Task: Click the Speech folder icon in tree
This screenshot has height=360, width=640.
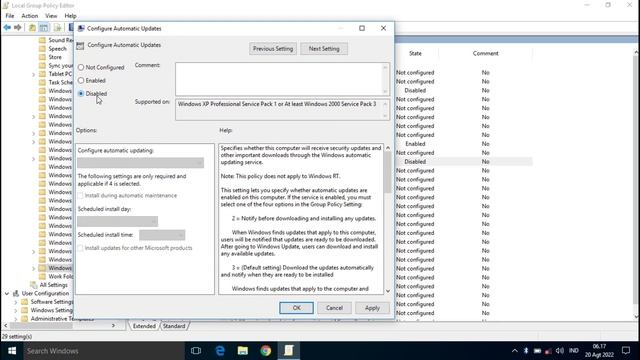Action: coord(42,49)
